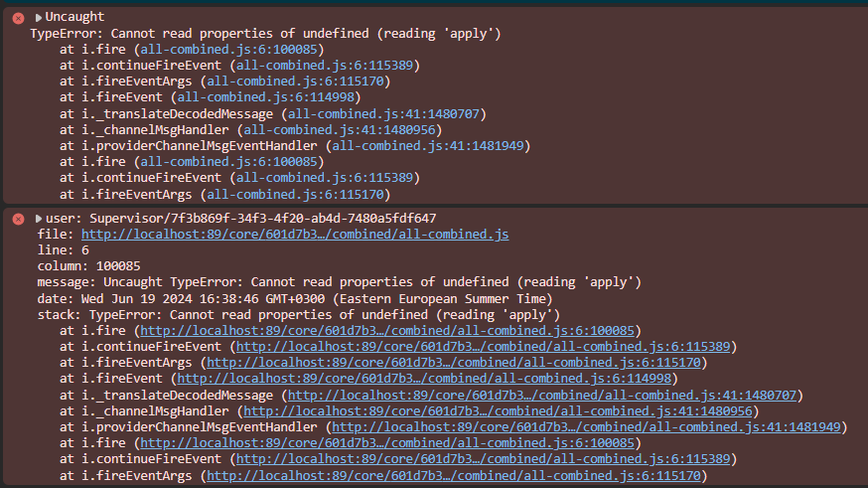Open first i.fire source link all-combined.js:6:100085
868x488 pixels.
[x=228, y=50]
